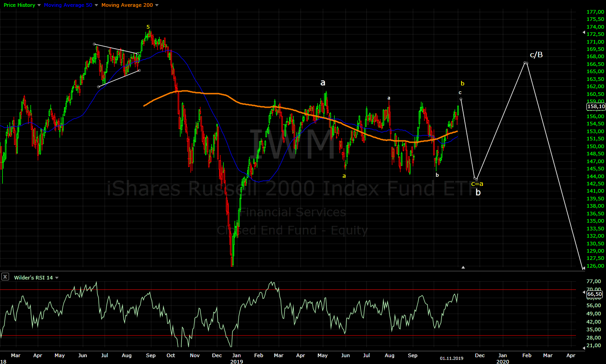The width and height of the screenshot is (606, 364).
Task: Click the Oct label on the time axis
Action: point(171,355)
